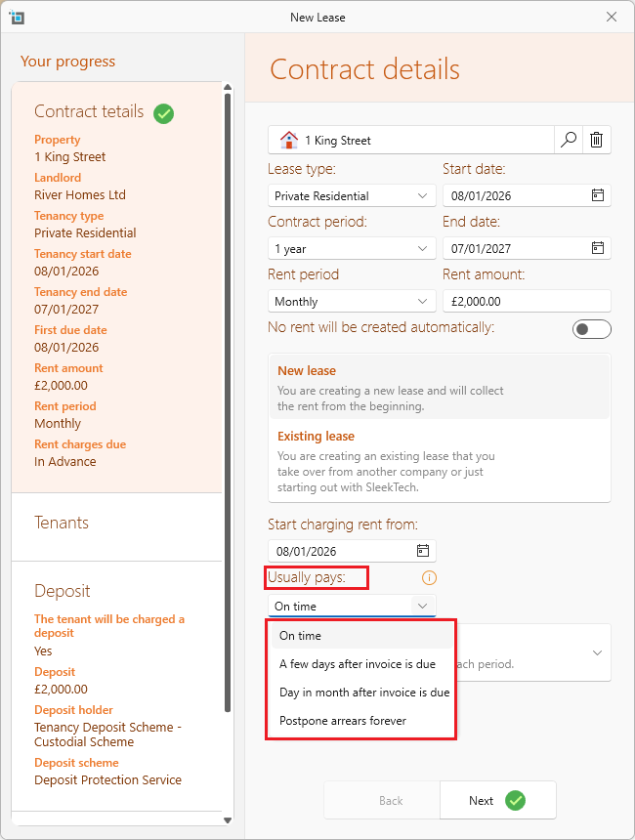Screen dimensions: 635x840
Task: Open the End date calendar picker
Action: pyautogui.click(x=598, y=247)
